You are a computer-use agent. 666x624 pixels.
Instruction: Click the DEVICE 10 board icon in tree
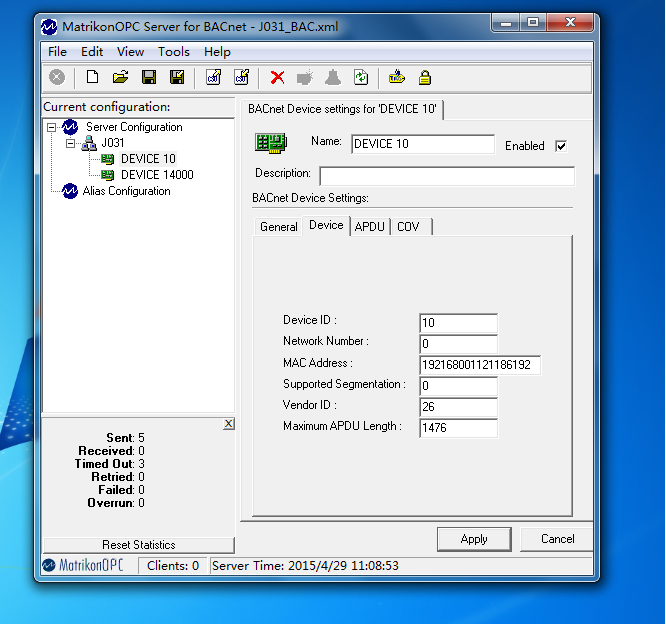pos(108,159)
